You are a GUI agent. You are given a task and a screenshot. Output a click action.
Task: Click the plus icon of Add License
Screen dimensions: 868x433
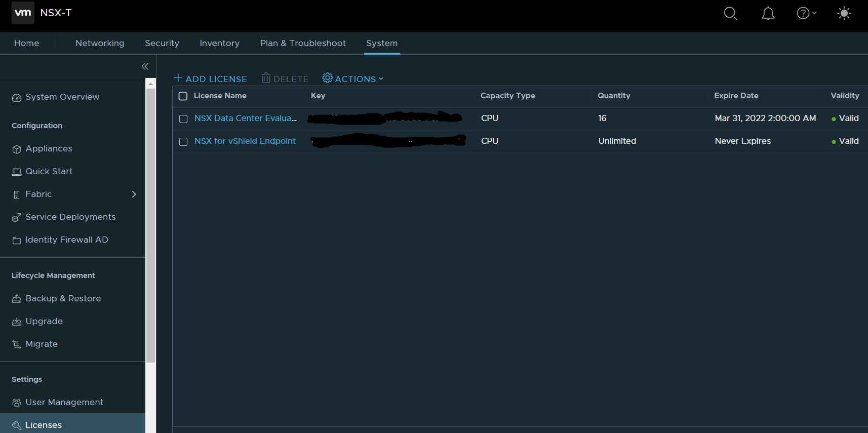(178, 78)
